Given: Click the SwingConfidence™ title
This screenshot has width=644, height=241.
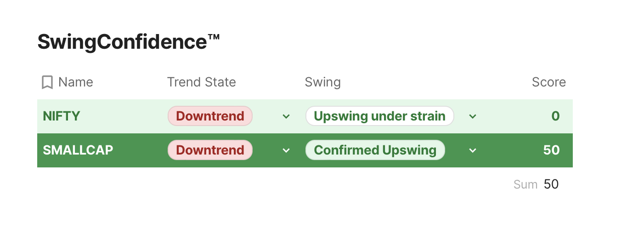Looking at the screenshot, I should click(x=129, y=42).
